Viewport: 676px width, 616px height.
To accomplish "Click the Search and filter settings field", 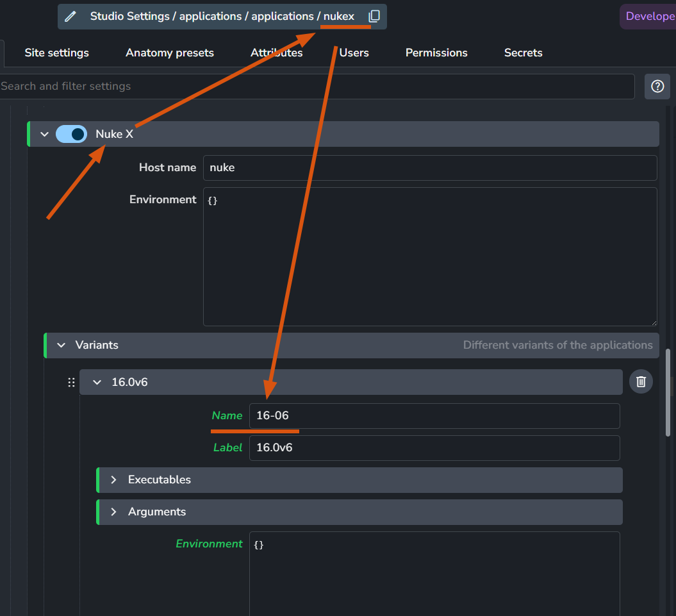I will point(317,87).
